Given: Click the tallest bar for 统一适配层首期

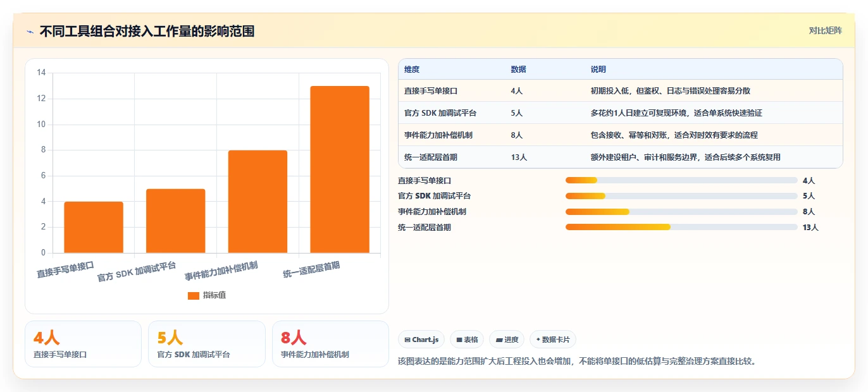Looking at the screenshot, I should [340, 169].
